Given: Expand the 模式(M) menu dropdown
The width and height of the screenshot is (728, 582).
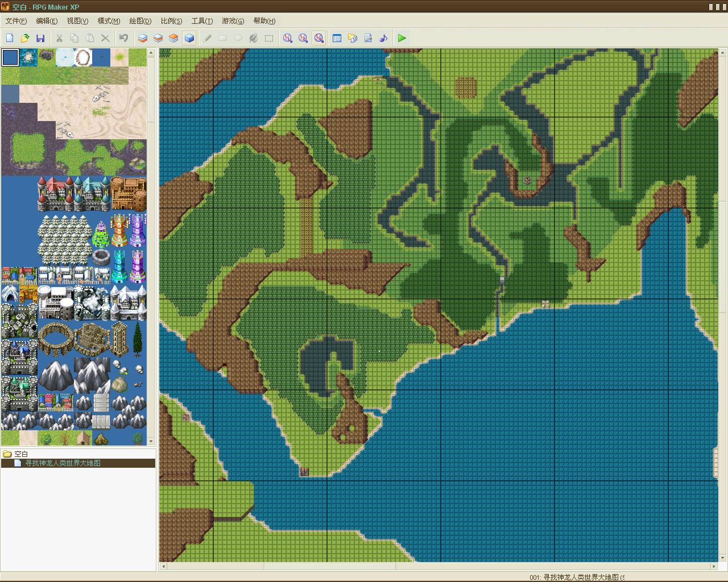Looking at the screenshot, I should pos(109,21).
